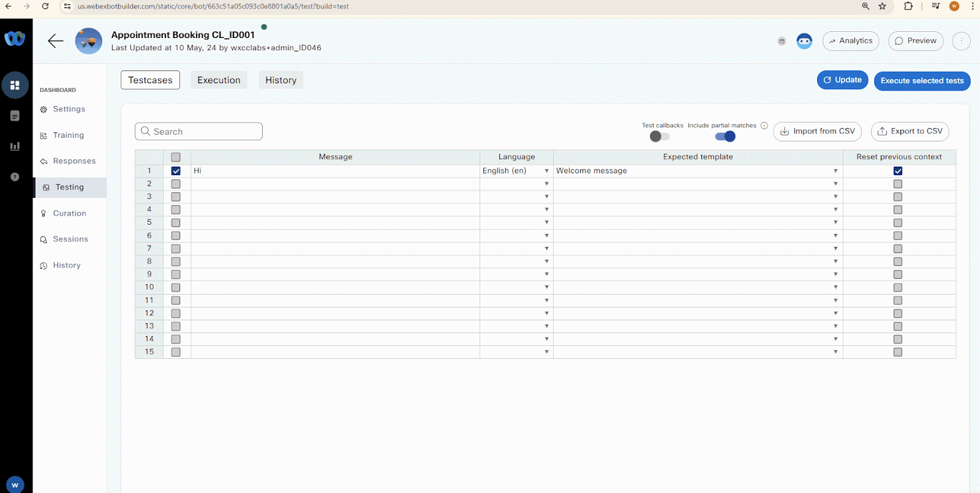Image resolution: width=980 pixels, height=493 pixels.
Task: Click the Webex logo in sidebar
Action: pos(15,39)
